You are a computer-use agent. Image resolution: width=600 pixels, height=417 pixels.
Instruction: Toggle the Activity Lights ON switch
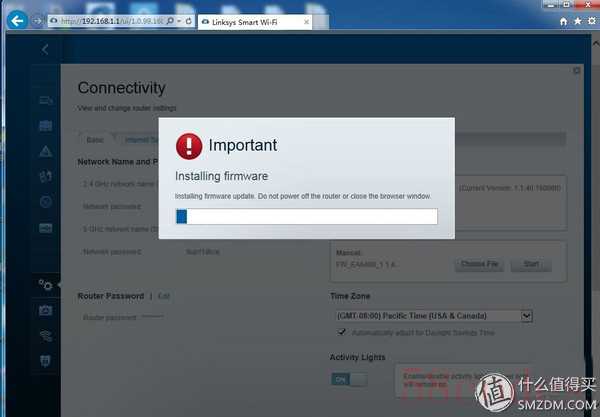tap(349, 380)
